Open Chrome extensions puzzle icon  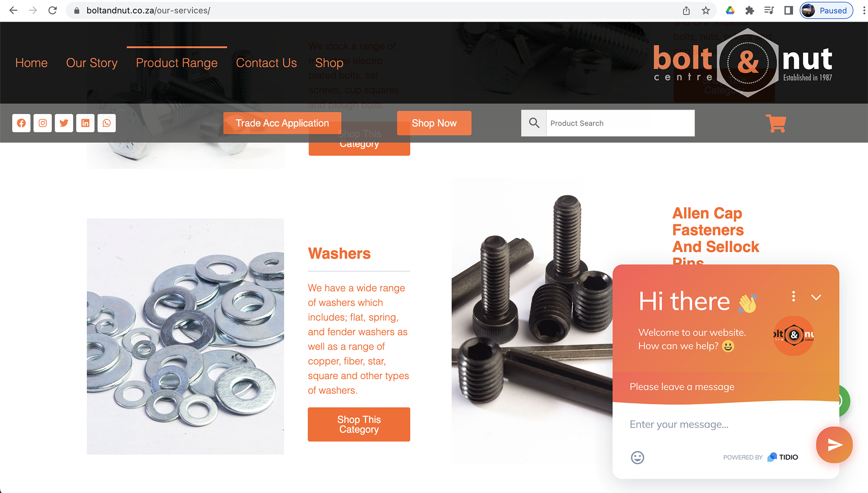click(x=750, y=11)
